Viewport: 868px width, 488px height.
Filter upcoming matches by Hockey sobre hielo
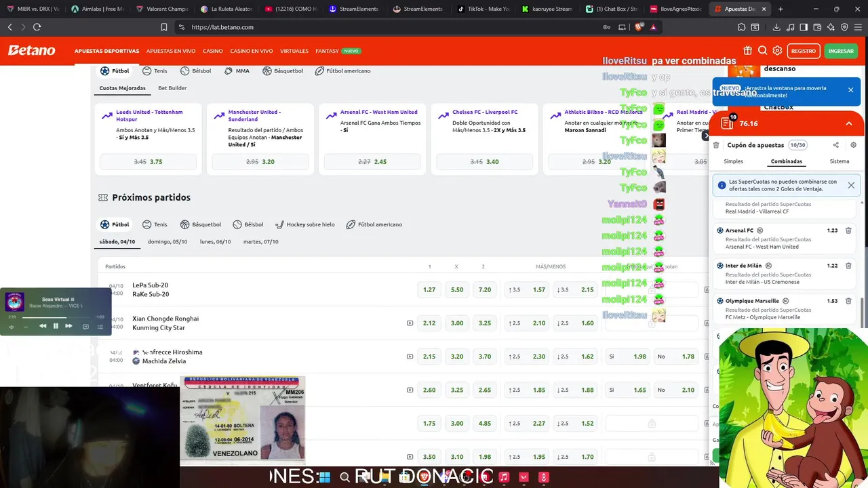pos(304,224)
